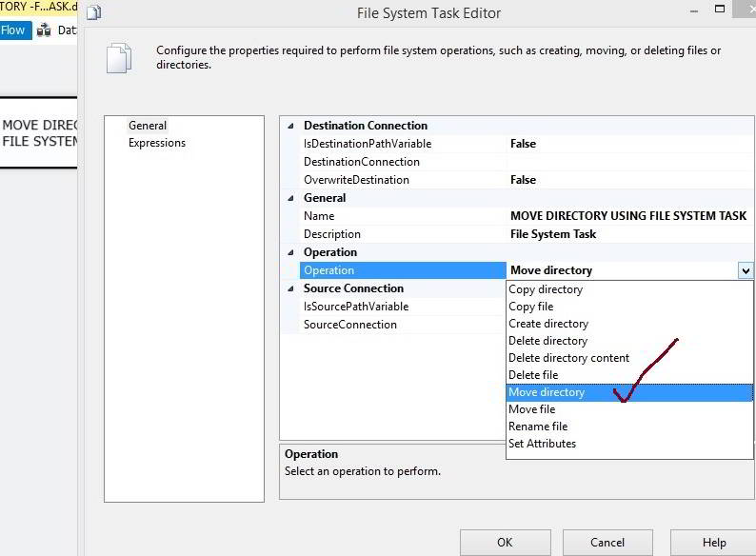Pick Delete directory content option
This screenshot has width=756, height=556.
pos(629,358)
